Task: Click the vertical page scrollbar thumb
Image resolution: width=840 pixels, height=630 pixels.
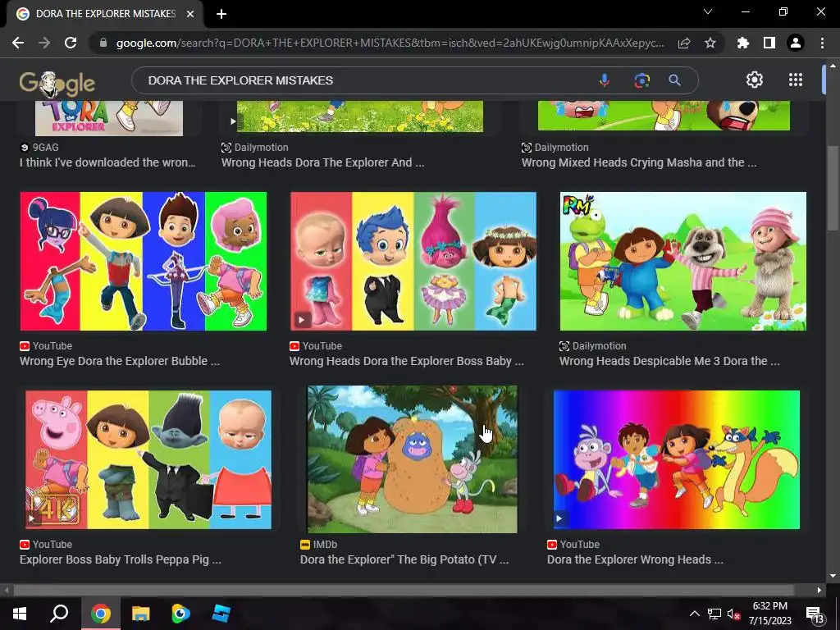Action: click(x=833, y=188)
